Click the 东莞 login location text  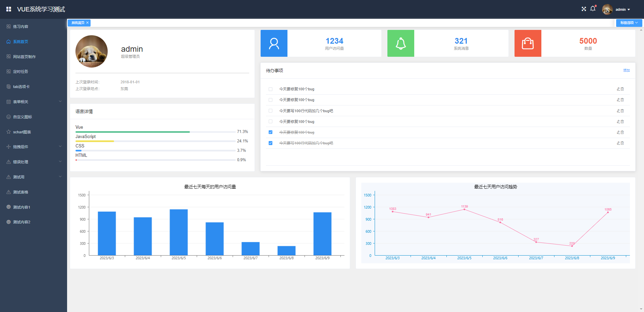click(124, 89)
